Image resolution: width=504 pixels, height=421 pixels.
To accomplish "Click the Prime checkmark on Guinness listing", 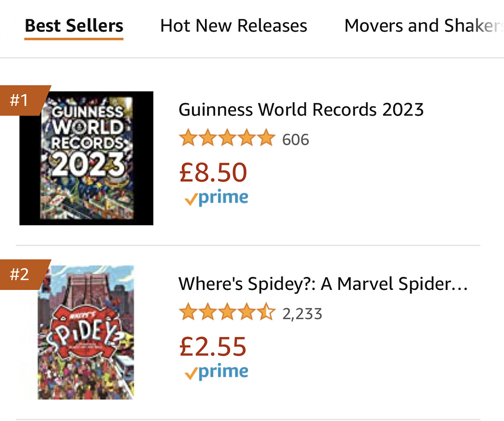I will (x=191, y=200).
